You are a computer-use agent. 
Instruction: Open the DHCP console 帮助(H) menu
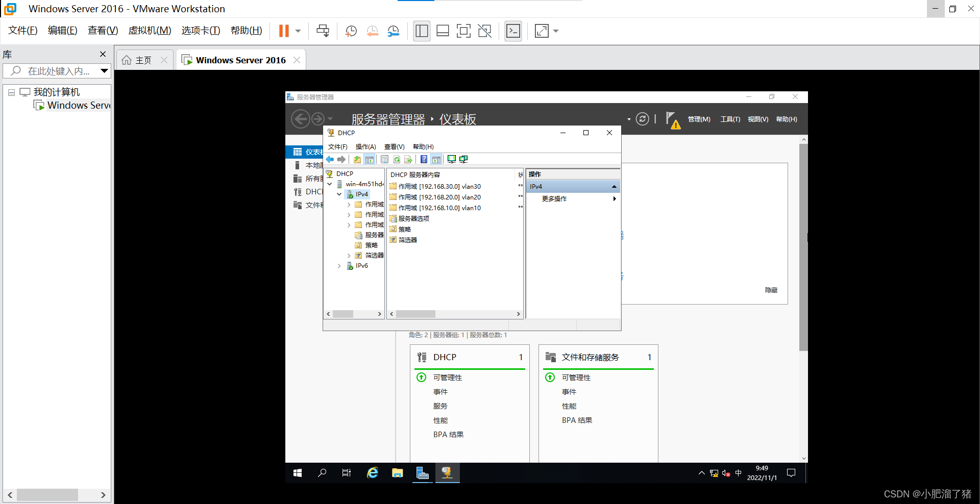coord(423,147)
